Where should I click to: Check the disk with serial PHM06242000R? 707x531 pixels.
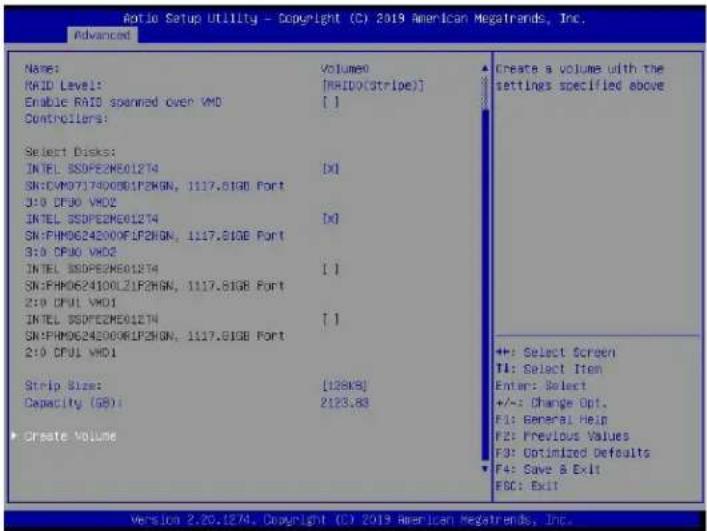[331, 319]
